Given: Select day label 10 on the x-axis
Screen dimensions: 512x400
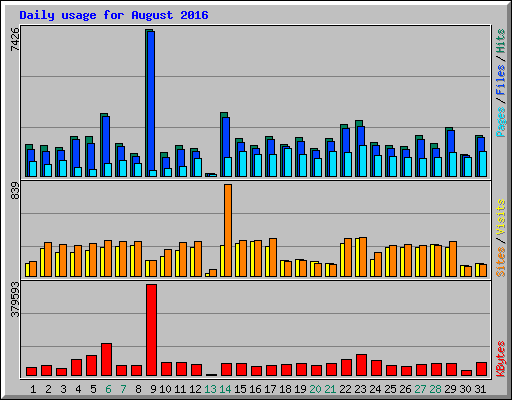Looking at the screenshot, I should coord(165,389).
